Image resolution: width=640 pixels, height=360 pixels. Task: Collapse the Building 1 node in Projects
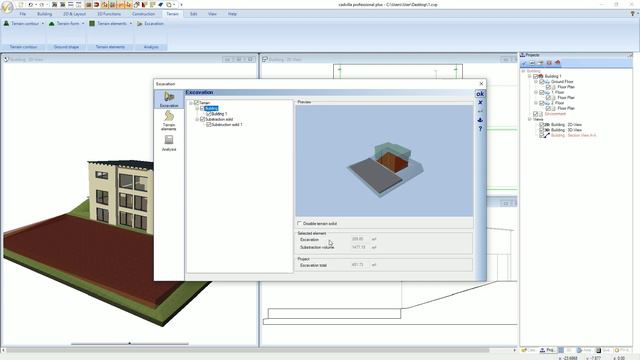point(530,76)
